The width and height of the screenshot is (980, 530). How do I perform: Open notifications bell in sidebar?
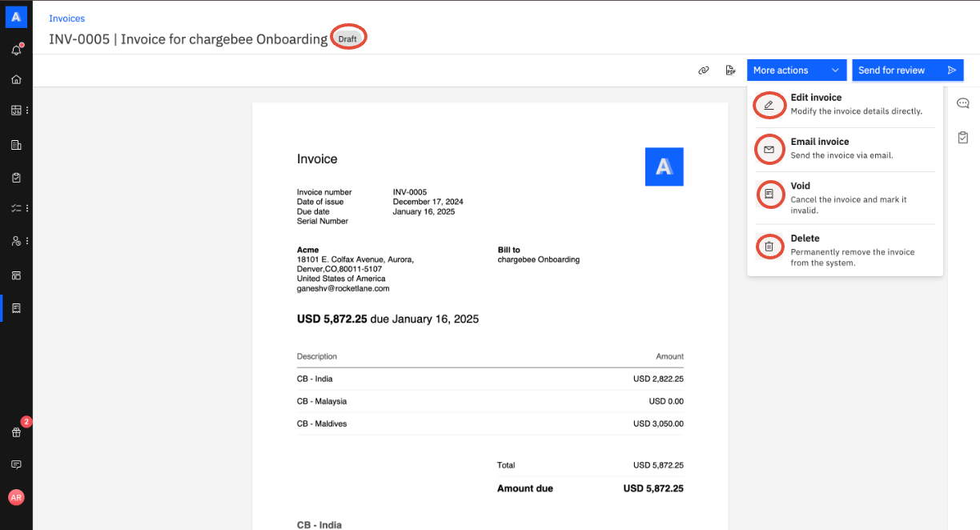pyautogui.click(x=16, y=50)
